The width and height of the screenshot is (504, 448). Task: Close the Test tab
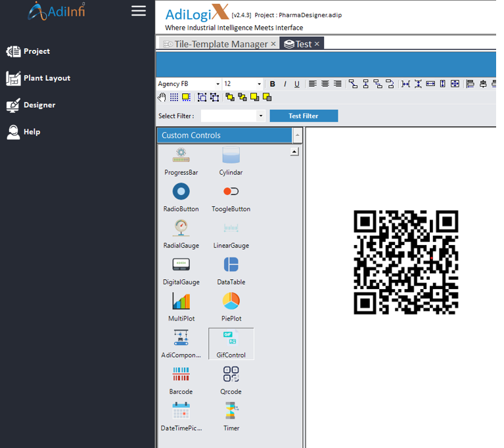[317, 44]
